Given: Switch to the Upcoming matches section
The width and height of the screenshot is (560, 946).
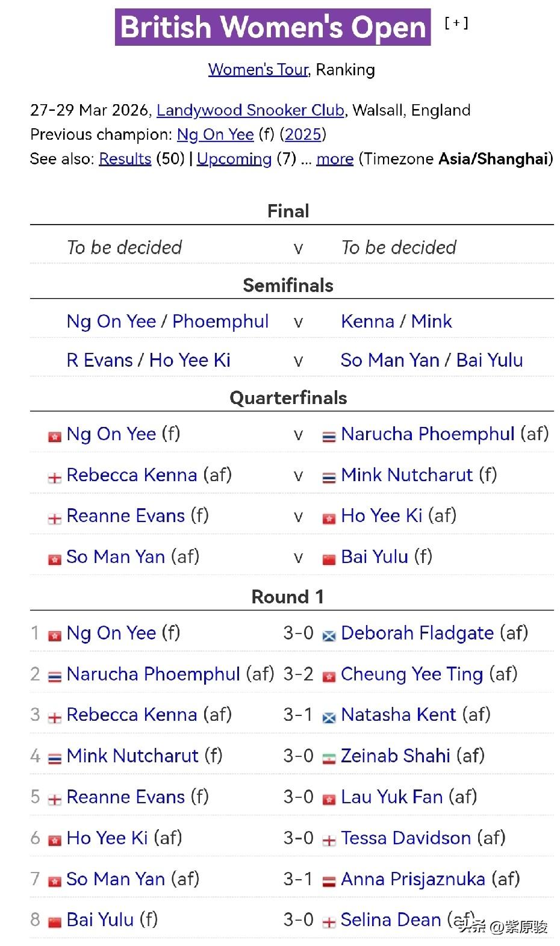Looking at the screenshot, I should point(234,159).
